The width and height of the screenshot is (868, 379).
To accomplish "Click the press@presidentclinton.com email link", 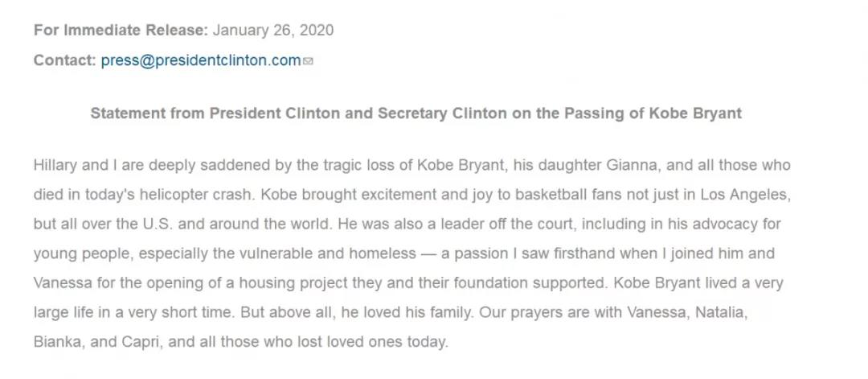I will [x=201, y=60].
